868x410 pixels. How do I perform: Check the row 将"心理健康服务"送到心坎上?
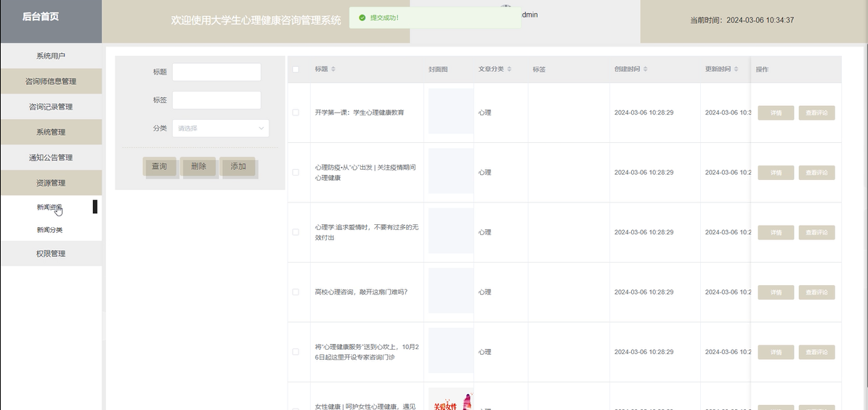[x=296, y=351]
